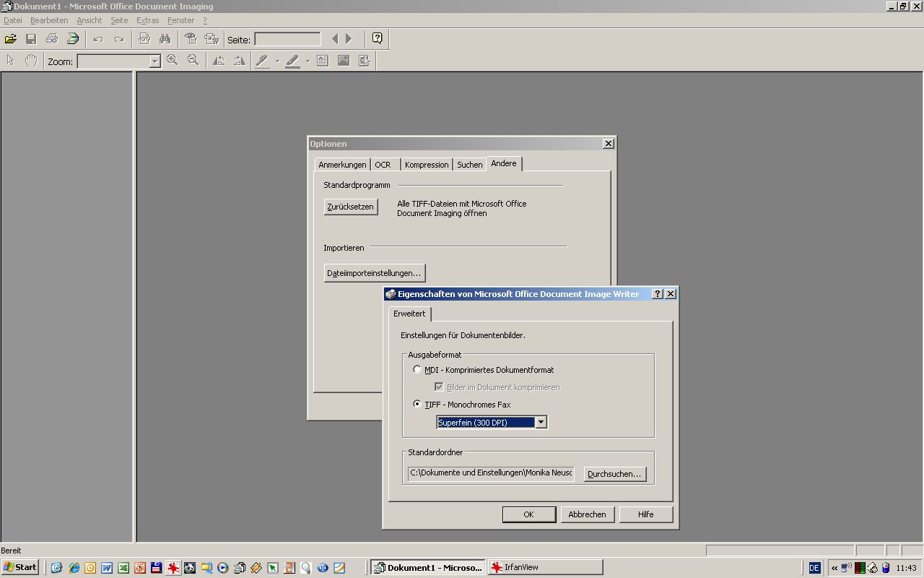Select the Pen annotation tool

pos(263,61)
